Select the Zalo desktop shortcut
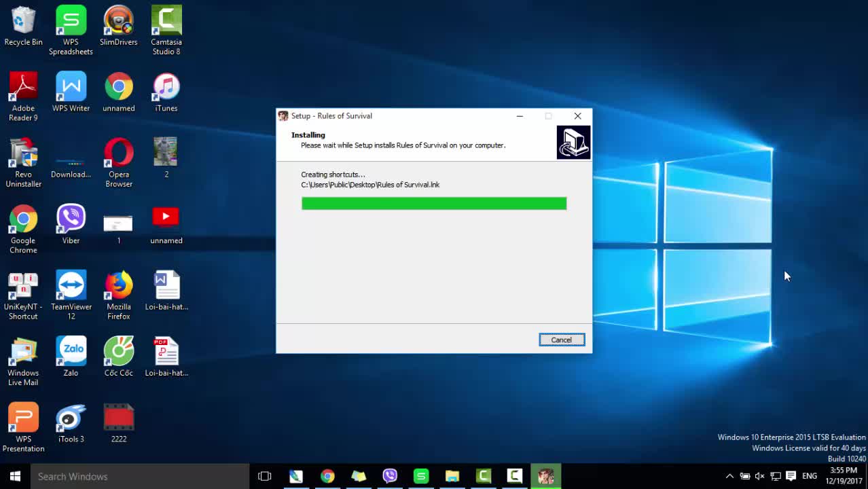The width and height of the screenshot is (868, 489). pyautogui.click(x=71, y=357)
